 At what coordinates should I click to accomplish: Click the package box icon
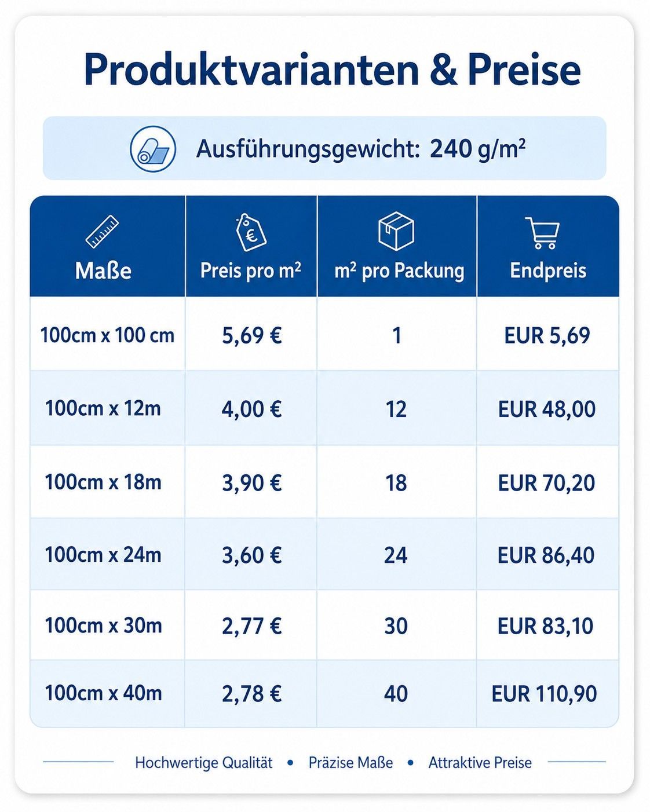coord(396,231)
